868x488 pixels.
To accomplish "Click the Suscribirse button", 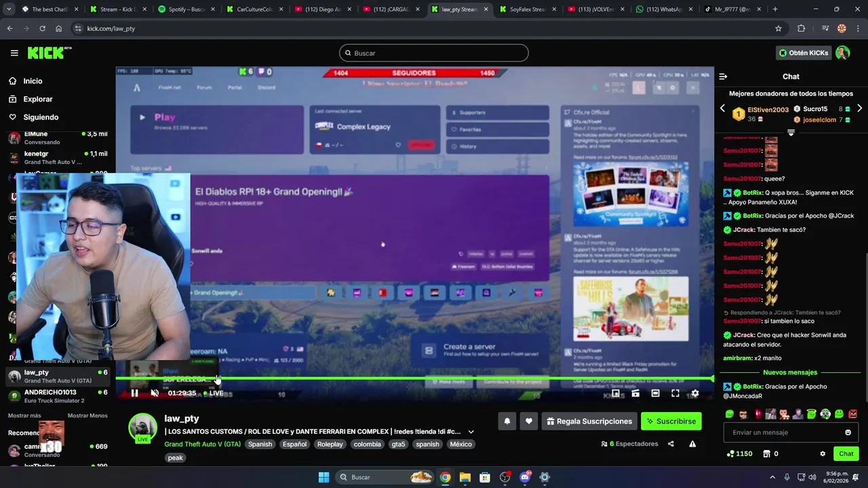I will coord(671,421).
